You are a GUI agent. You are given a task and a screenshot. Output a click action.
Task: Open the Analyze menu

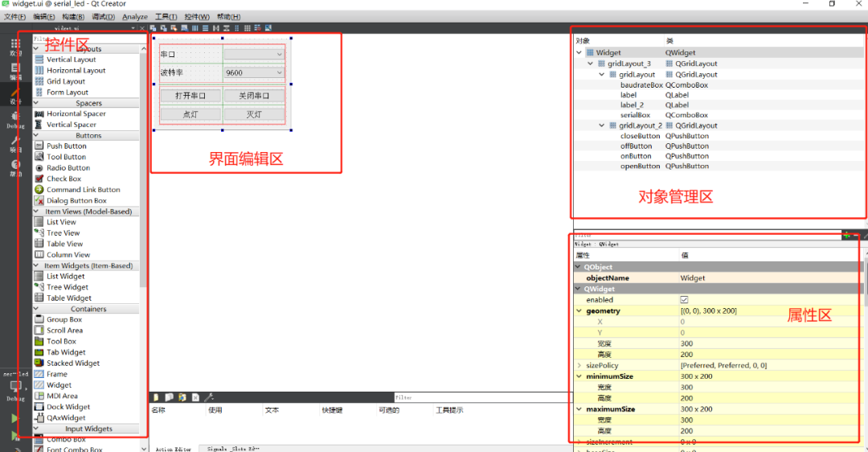coord(134,17)
